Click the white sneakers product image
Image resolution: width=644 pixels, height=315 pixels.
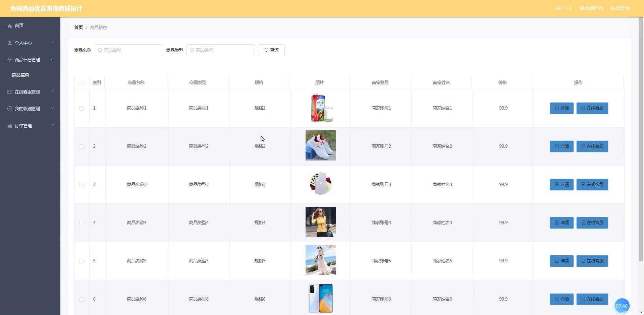click(x=320, y=145)
